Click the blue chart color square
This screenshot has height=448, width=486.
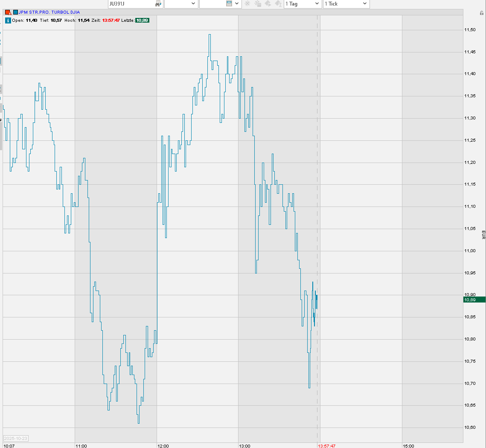tap(16, 12)
